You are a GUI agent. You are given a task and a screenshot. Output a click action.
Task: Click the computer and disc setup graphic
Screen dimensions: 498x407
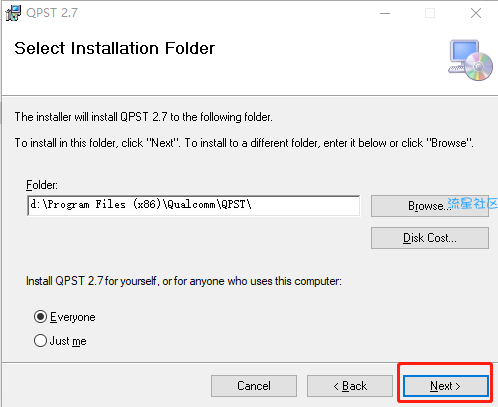[x=470, y=60]
